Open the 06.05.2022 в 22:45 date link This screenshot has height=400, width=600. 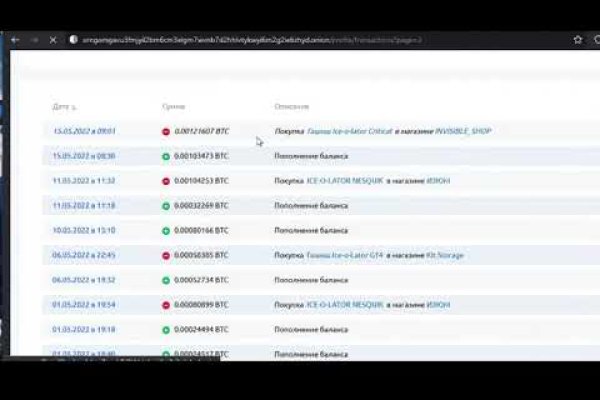(x=84, y=255)
